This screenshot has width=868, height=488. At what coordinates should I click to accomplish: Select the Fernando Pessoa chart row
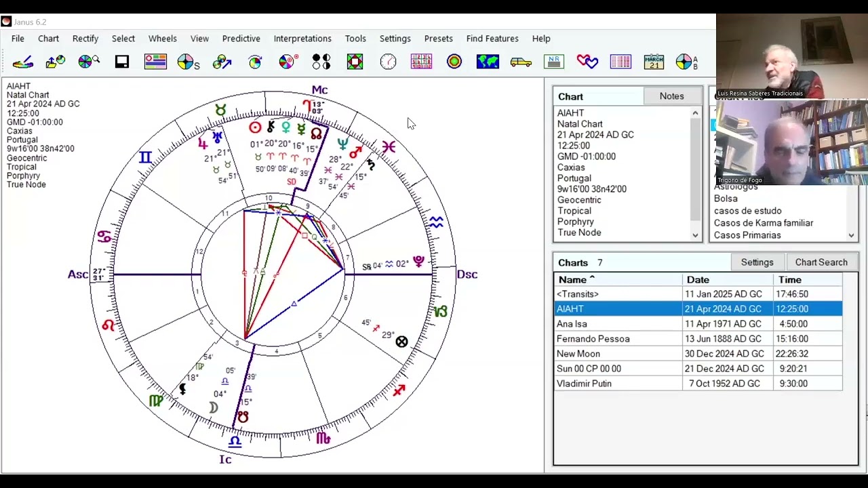pyautogui.click(x=698, y=339)
